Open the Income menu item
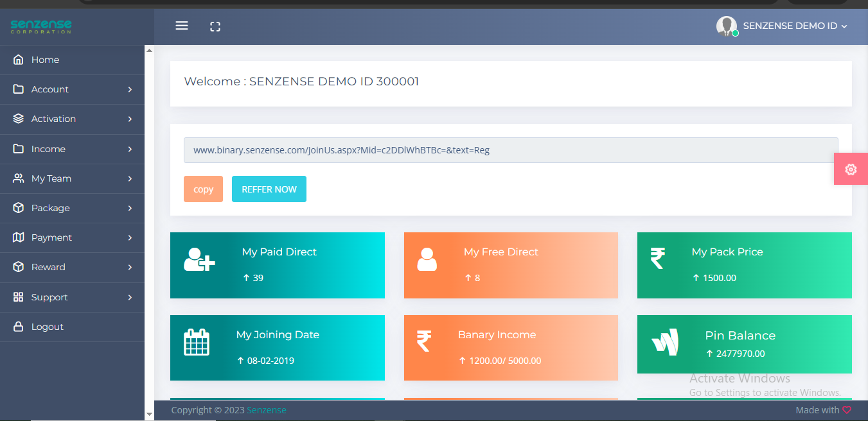 [72, 149]
